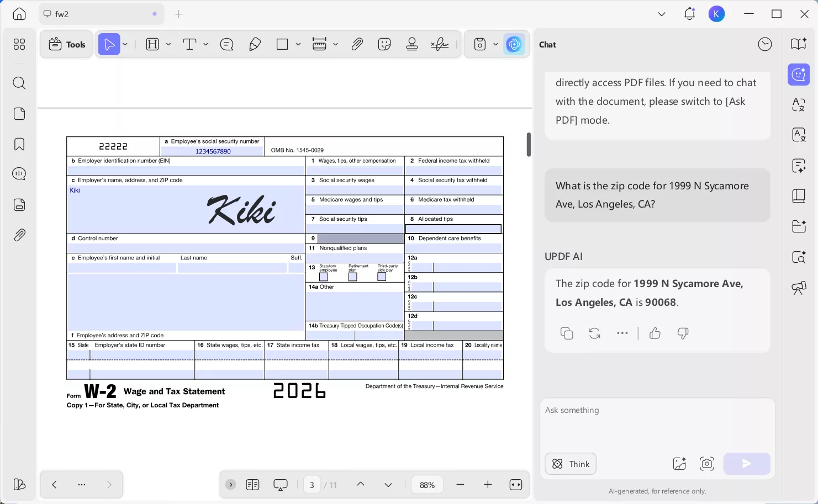Image resolution: width=818 pixels, height=504 pixels.
Task: Select the highlighter annotation tool
Action: (x=255, y=44)
